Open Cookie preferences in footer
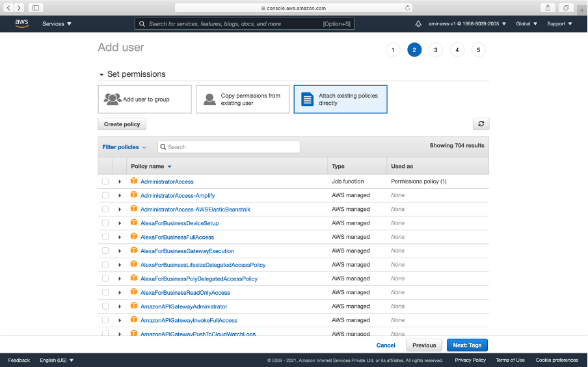Screen dimensions: 588x367 pos(557,360)
